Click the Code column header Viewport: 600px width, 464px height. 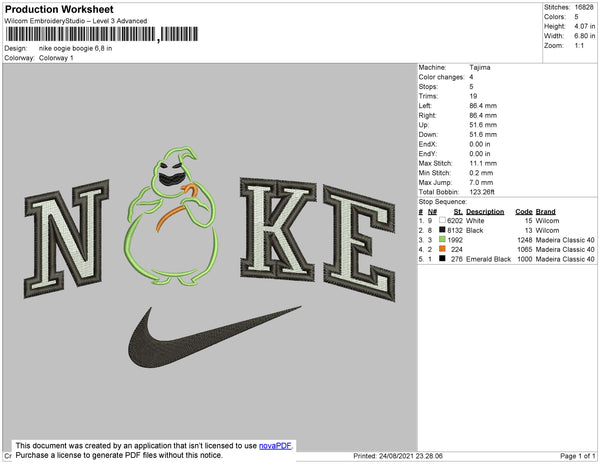[x=523, y=212]
